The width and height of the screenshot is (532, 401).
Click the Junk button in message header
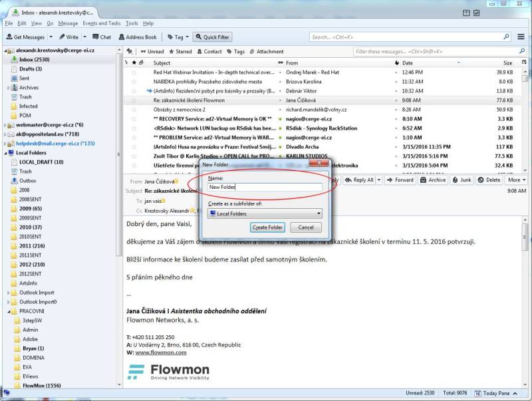point(462,180)
